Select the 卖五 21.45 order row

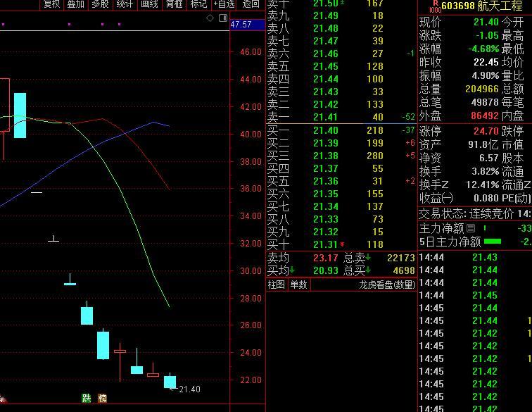click(x=341, y=66)
